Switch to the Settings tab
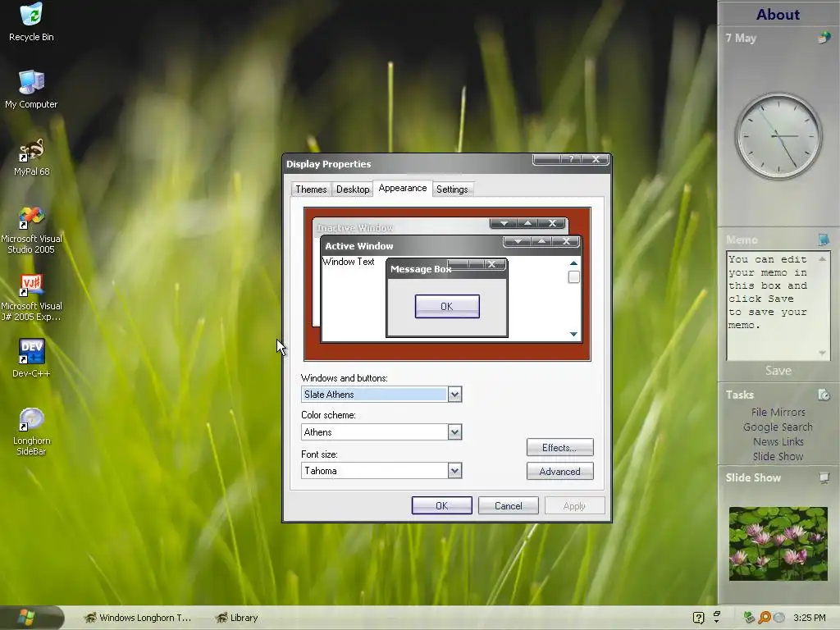 (452, 189)
